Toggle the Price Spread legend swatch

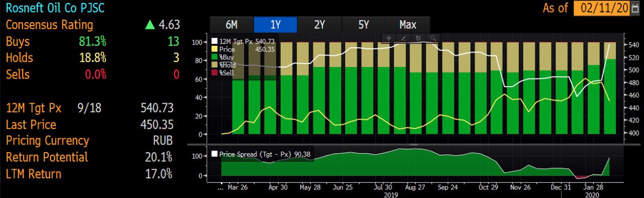point(215,154)
